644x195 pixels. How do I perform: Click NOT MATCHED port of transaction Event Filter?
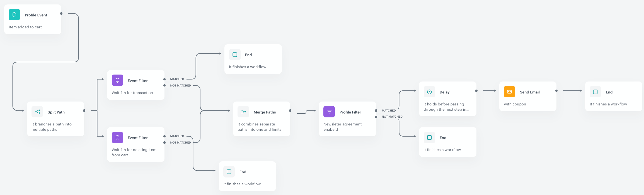click(x=164, y=86)
